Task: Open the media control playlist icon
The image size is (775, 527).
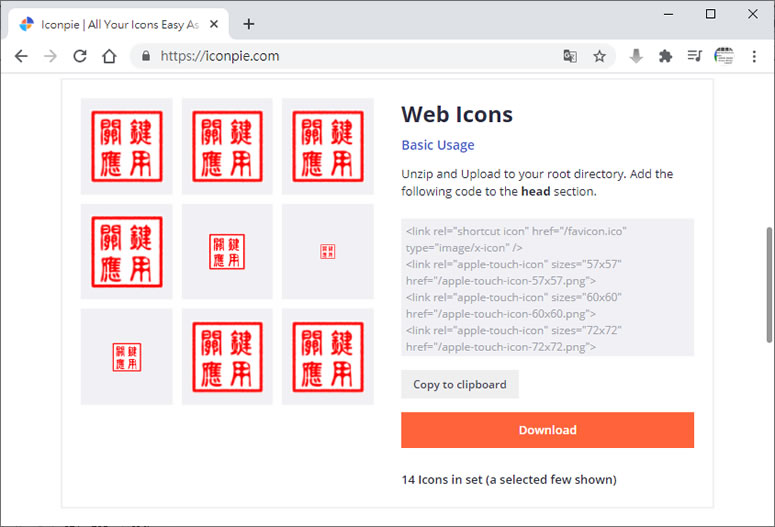Action: (694, 57)
